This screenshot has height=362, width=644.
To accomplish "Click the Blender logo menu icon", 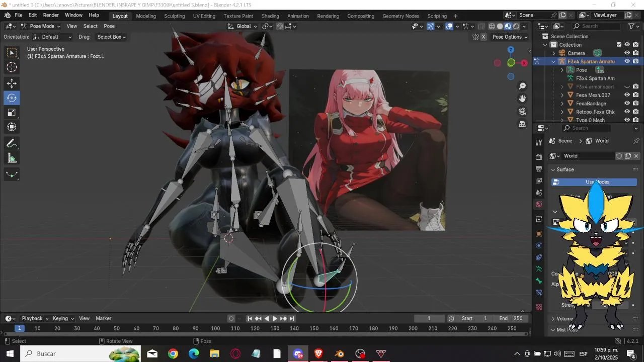I will tap(7, 16).
